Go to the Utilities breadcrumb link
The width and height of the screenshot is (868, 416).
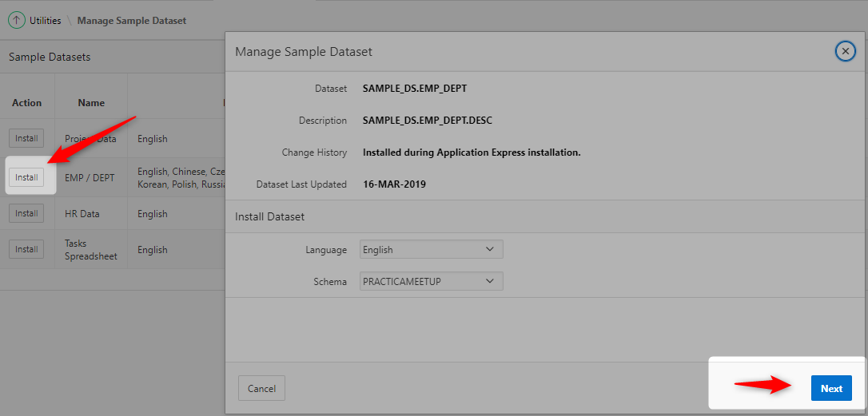pyautogui.click(x=46, y=21)
